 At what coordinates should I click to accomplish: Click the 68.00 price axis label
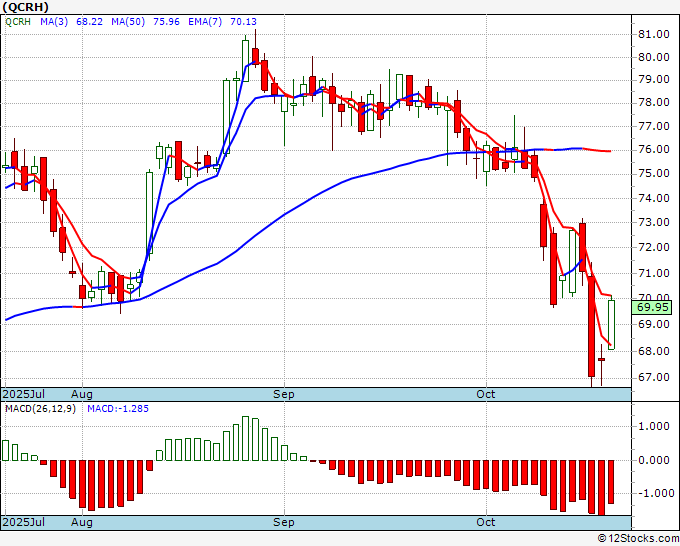654,351
